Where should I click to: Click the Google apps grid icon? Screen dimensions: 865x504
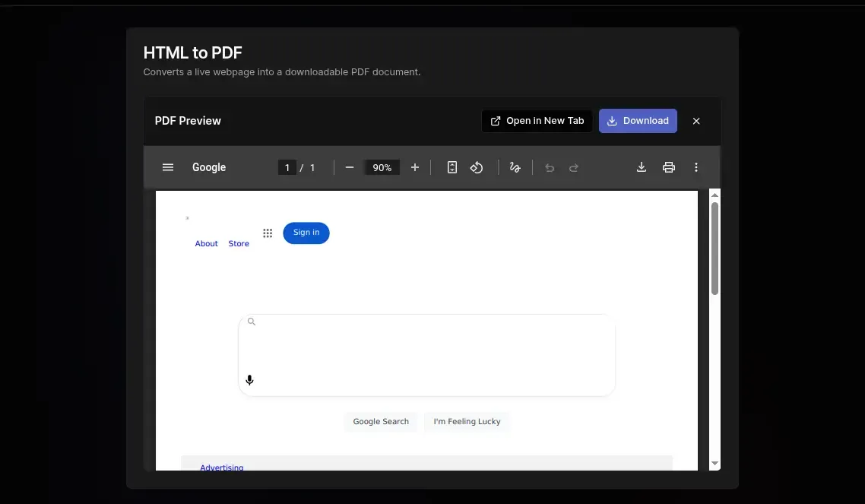[x=268, y=233]
